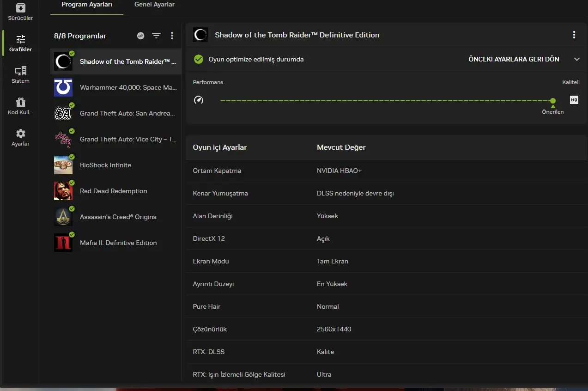The width and height of the screenshot is (588, 391).
Task: Click the 2560x1440 resolution value
Action: point(334,329)
